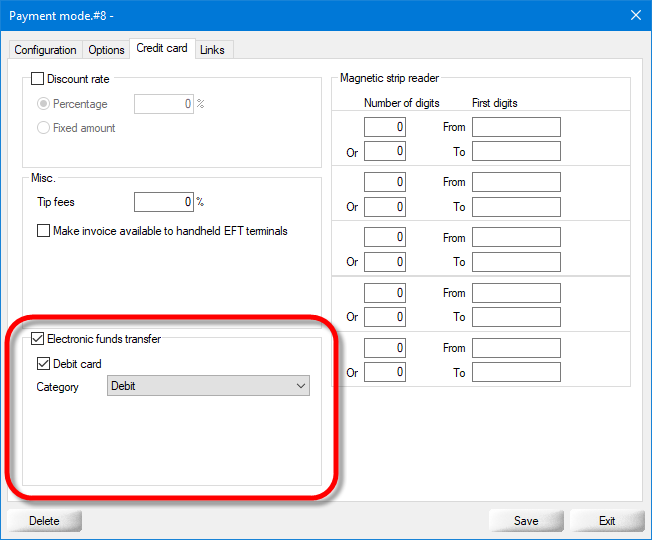Check Make invoice available to handheld EFT terminals
Screen dimensions: 652x540
[x=44, y=231]
